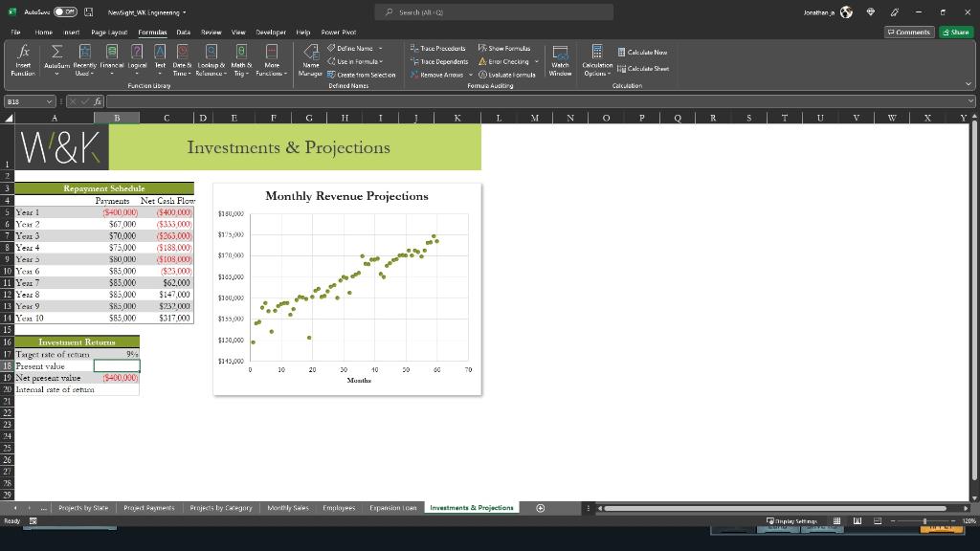Open the Watch Window
This screenshot has width=980, height=551.
[561, 59]
